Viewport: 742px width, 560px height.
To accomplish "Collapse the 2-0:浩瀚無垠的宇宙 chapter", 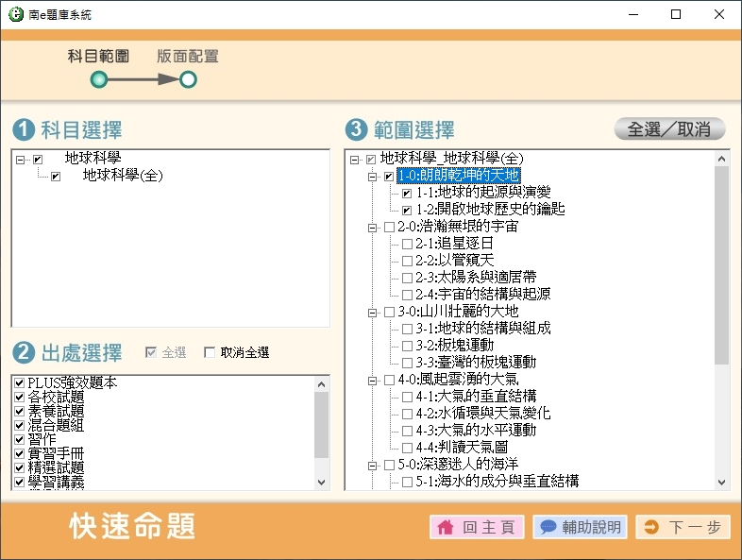I will point(373,228).
